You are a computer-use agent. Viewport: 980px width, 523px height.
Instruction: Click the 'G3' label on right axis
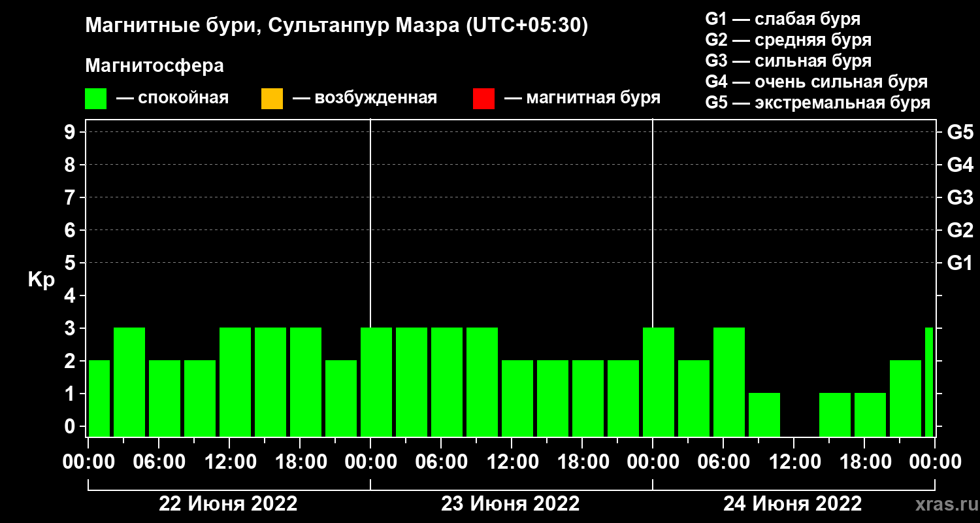click(x=960, y=197)
